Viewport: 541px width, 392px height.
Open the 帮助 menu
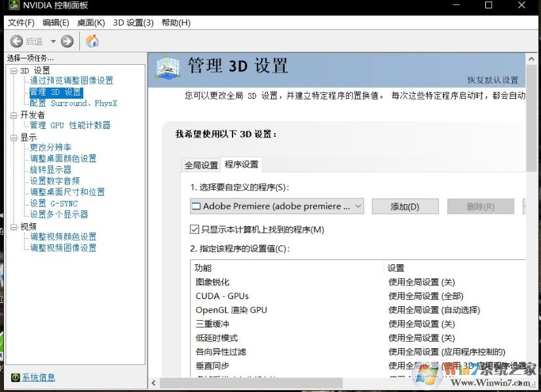coord(173,22)
